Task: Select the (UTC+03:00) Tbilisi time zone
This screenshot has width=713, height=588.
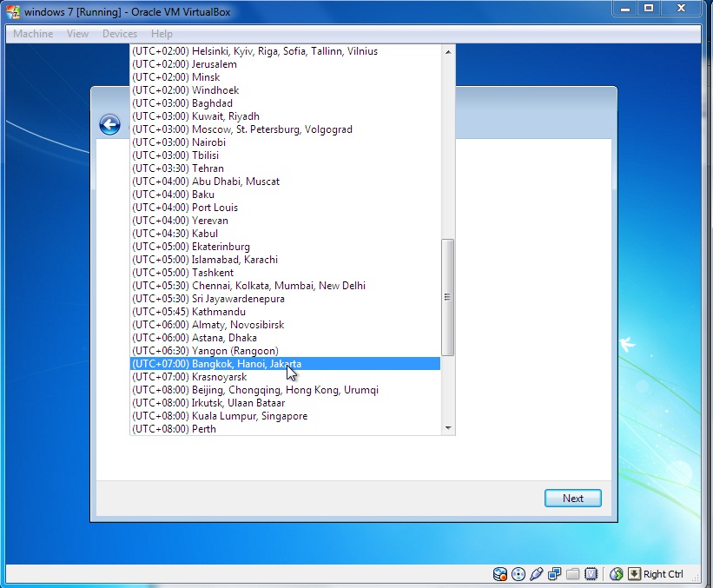Action: click(x=285, y=155)
